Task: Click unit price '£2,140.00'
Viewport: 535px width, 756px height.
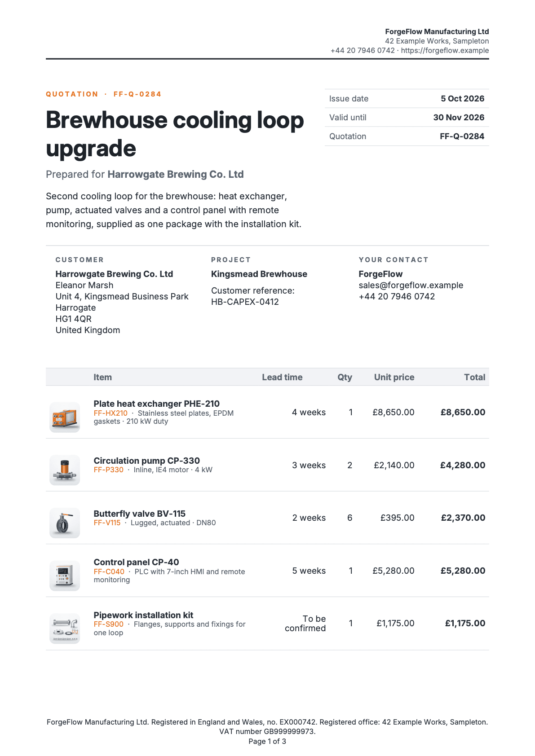Action: (x=394, y=465)
